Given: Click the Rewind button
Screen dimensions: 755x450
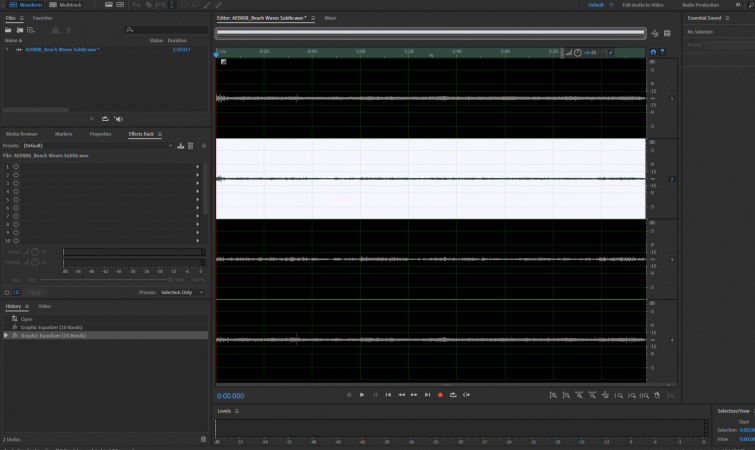Looking at the screenshot, I should pyautogui.click(x=401, y=395).
